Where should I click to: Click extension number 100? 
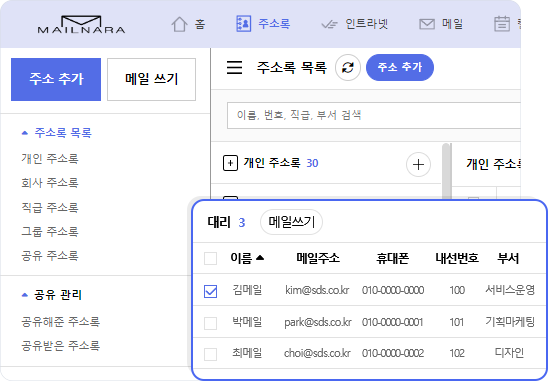457,290
